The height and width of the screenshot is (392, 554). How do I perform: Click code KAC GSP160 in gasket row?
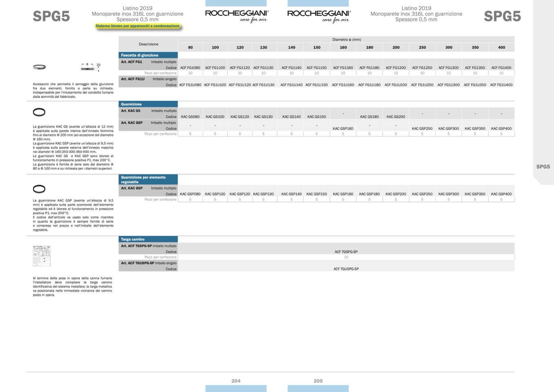pos(343,128)
